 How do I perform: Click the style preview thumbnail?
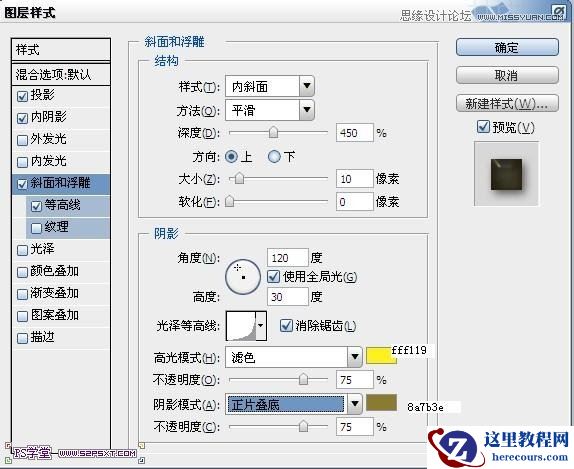pos(506,174)
